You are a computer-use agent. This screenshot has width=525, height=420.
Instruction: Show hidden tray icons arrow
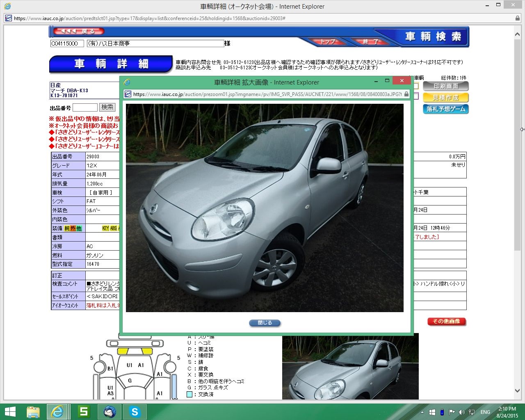pyautogui.click(x=422, y=412)
